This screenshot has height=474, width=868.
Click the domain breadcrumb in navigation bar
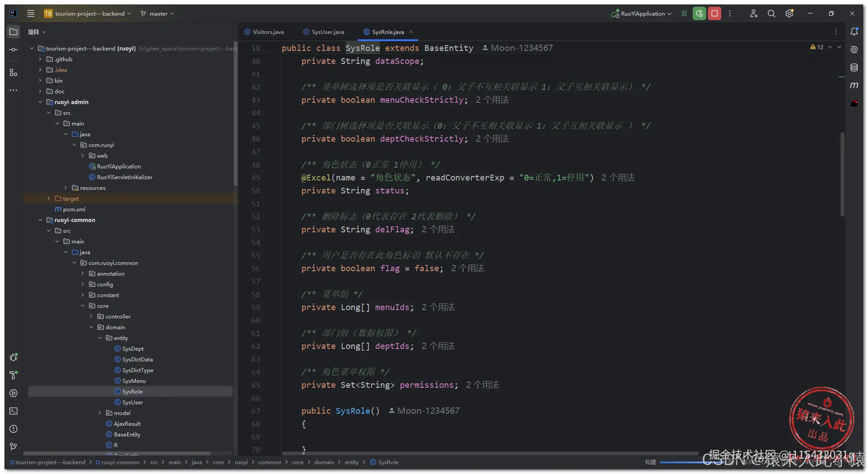(324, 462)
